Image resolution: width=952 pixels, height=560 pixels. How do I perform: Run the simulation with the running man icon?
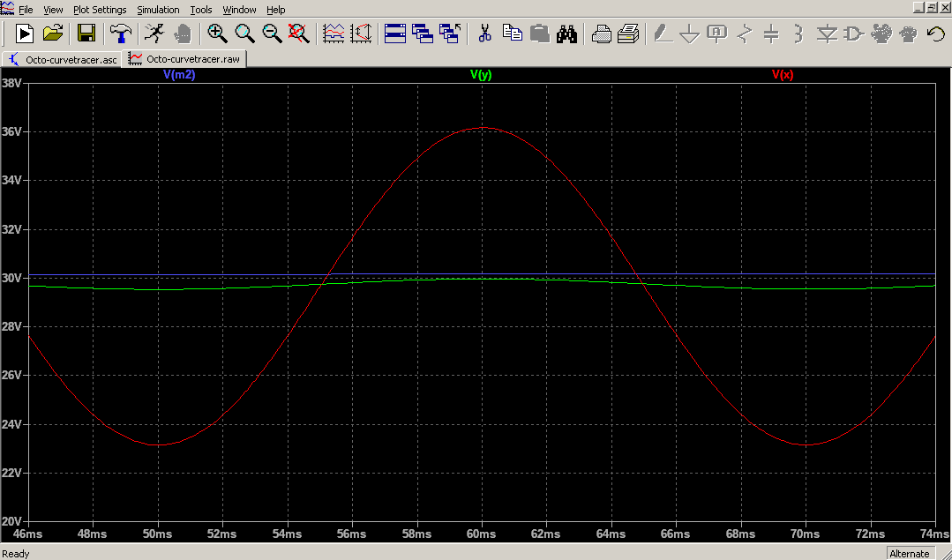[x=154, y=34]
